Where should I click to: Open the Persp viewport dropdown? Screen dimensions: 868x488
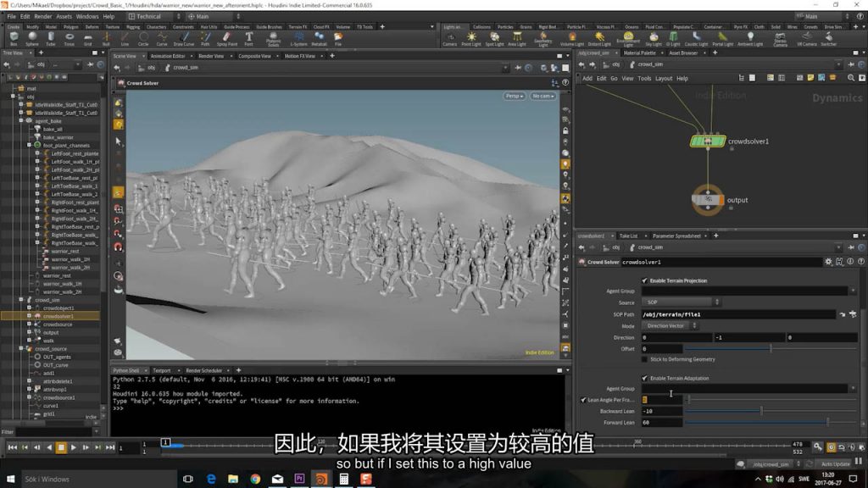[514, 96]
